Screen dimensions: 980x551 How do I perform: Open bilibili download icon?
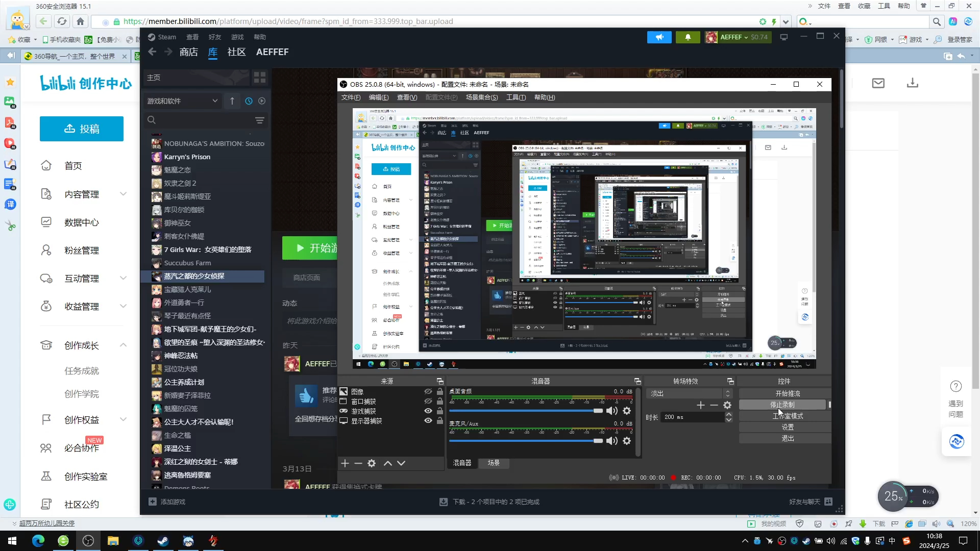[x=913, y=83]
